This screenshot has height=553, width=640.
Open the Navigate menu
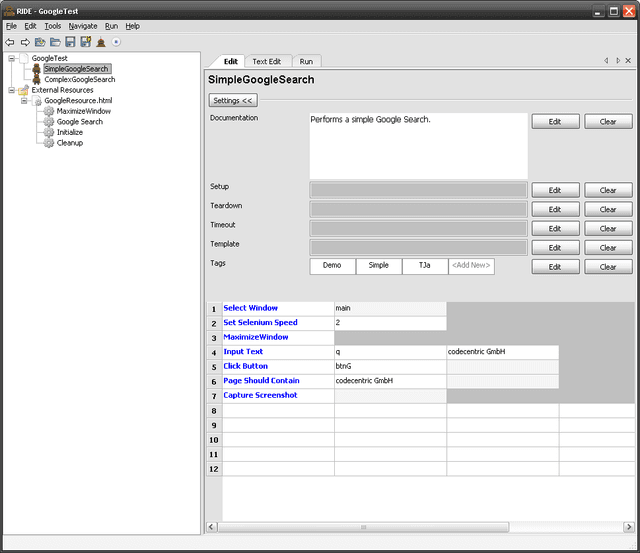click(83, 25)
